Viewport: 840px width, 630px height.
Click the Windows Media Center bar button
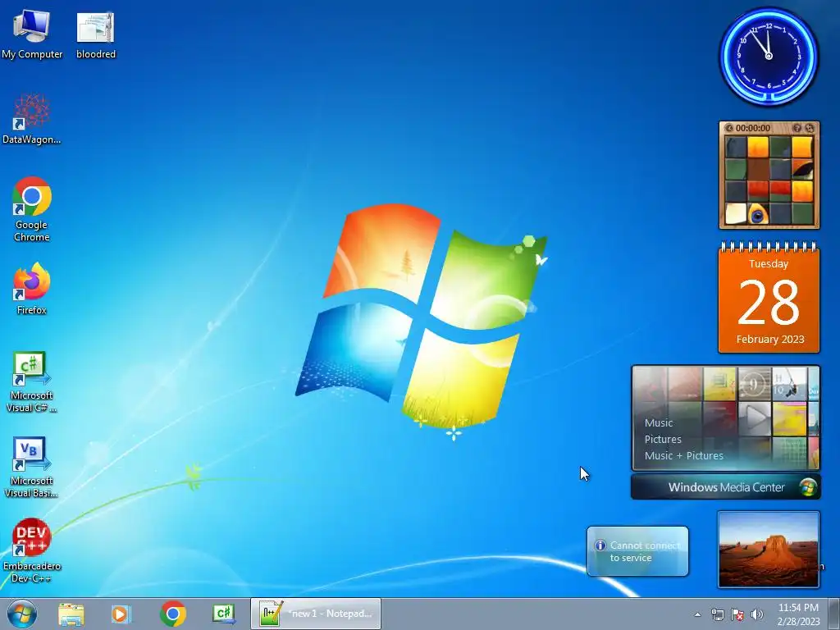tap(726, 487)
